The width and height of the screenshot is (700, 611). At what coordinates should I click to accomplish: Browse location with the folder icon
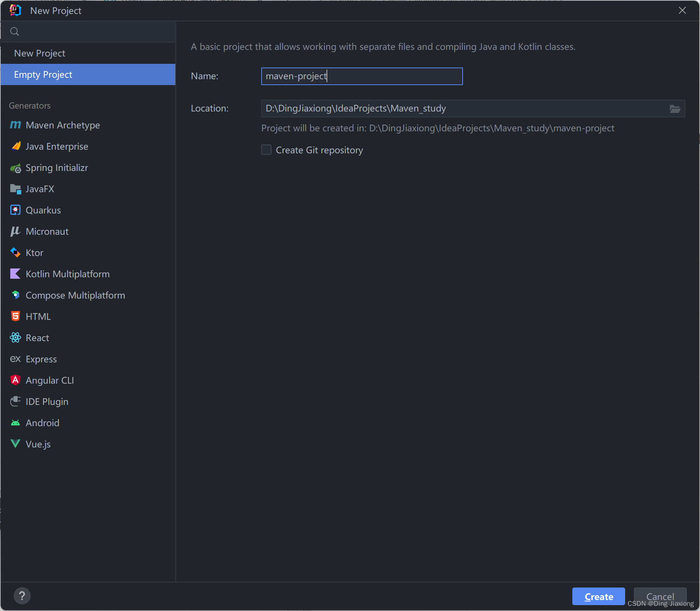[675, 109]
